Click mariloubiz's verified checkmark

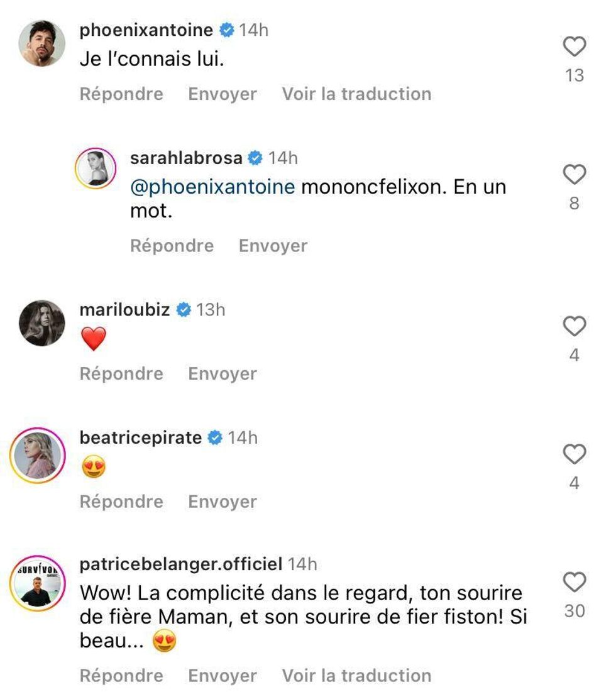(x=182, y=309)
